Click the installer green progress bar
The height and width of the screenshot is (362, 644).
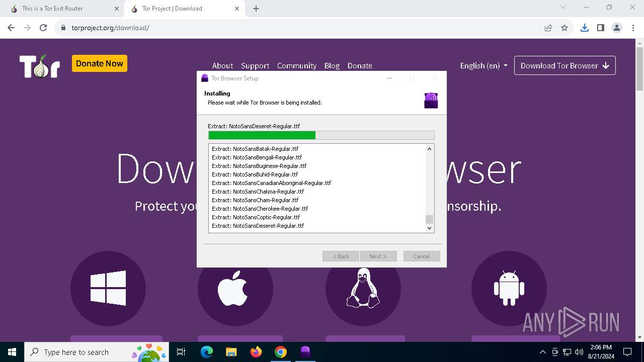point(321,135)
